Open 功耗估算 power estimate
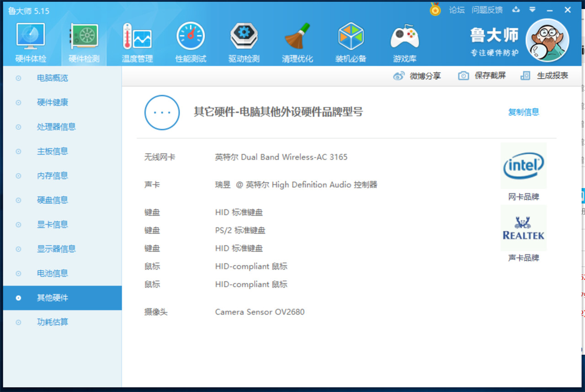The image size is (585, 392). point(62,322)
